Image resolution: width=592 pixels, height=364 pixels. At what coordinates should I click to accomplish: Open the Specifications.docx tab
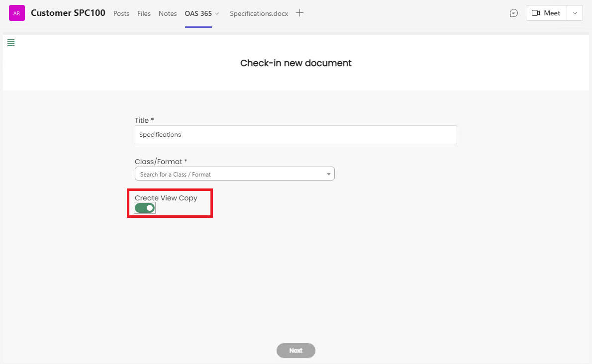pyautogui.click(x=259, y=14)
